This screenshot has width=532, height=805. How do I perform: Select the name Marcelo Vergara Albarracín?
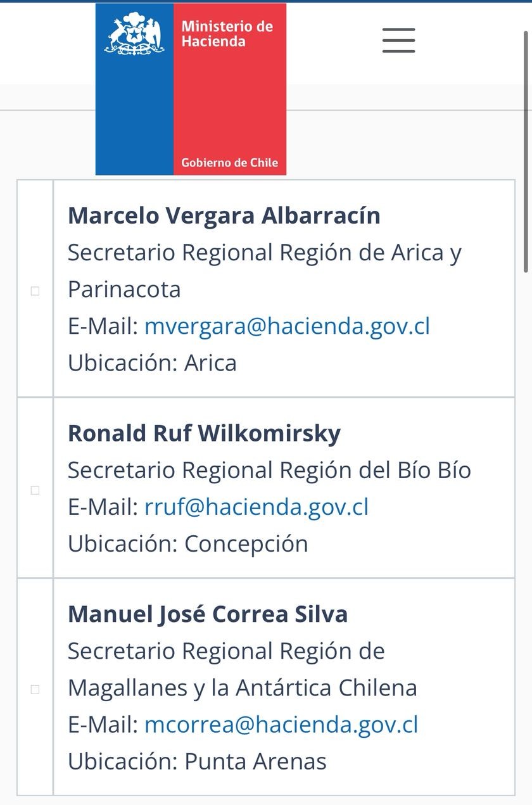[224, 216]
